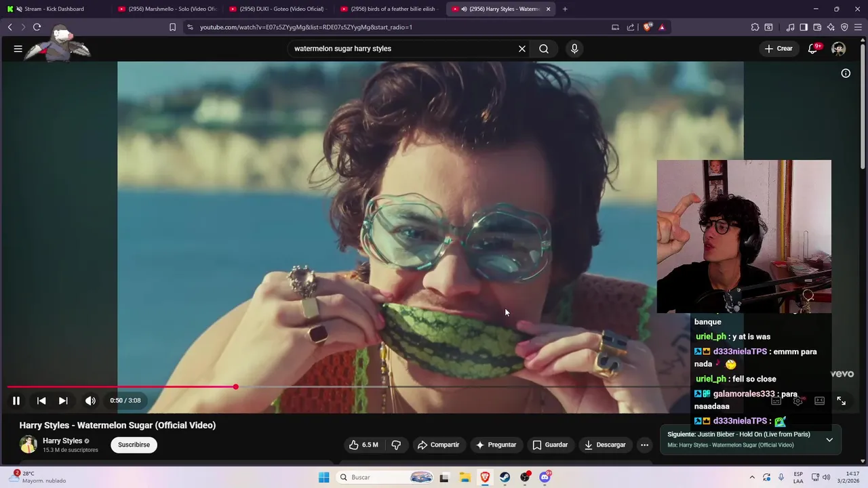The image size is (868, 488).
Task: Open YouTube notifications bell
Action: click(813, 49)
